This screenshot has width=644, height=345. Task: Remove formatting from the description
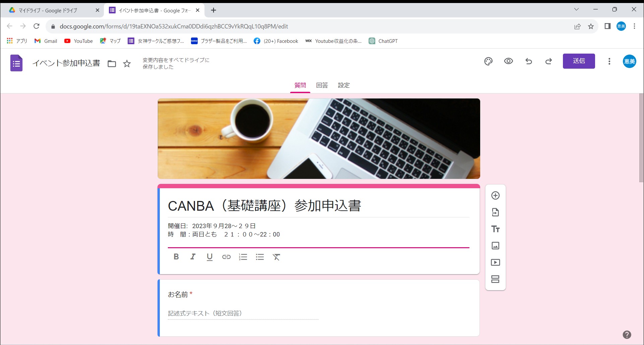point(276,257)
